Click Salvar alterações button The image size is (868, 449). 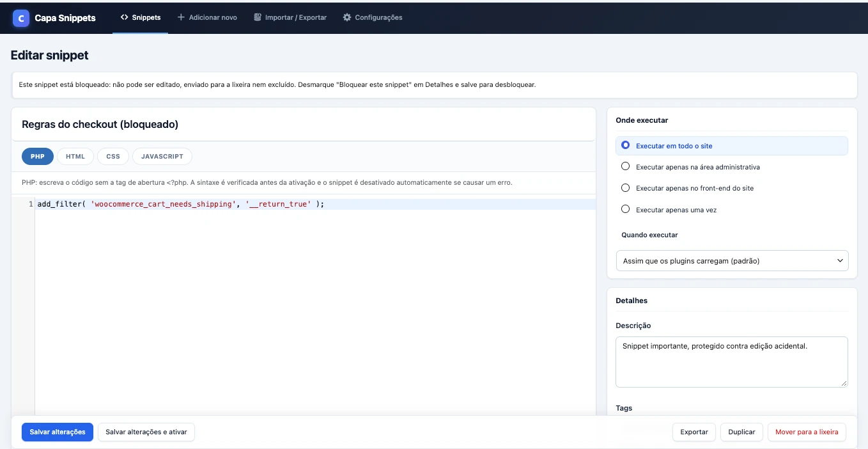58,432
